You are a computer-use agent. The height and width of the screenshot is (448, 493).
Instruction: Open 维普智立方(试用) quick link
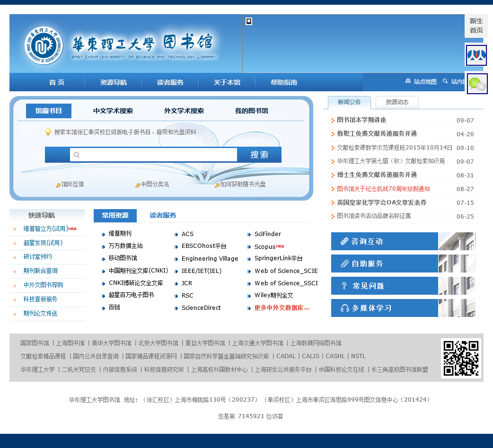(x=45, y=229)
